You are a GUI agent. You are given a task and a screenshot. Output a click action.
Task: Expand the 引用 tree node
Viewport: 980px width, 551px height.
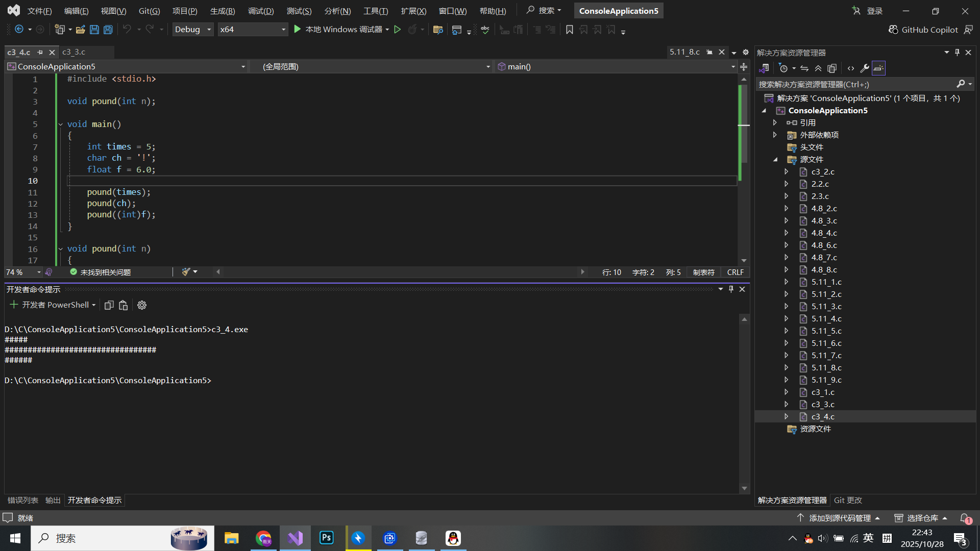tap(775, 122)
